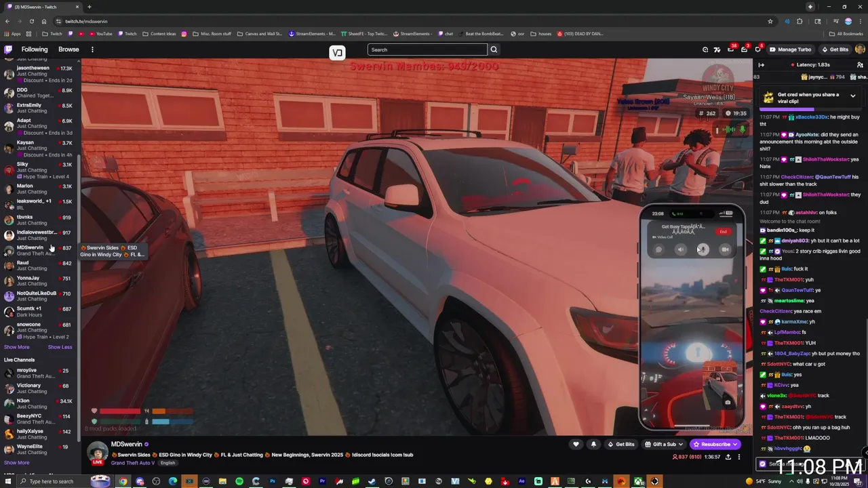Viewport: 868px width, 488px height.
Task: Open tbvnks channel in sidebar
Action: click(x=39, y=220)
